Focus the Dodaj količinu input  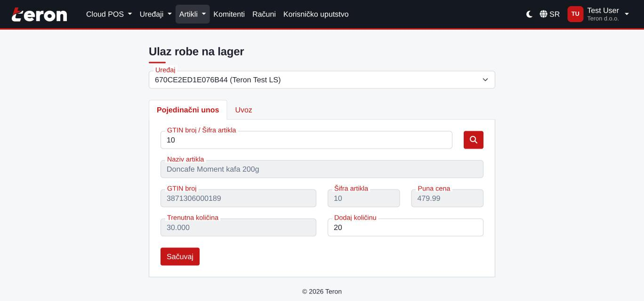405,228
